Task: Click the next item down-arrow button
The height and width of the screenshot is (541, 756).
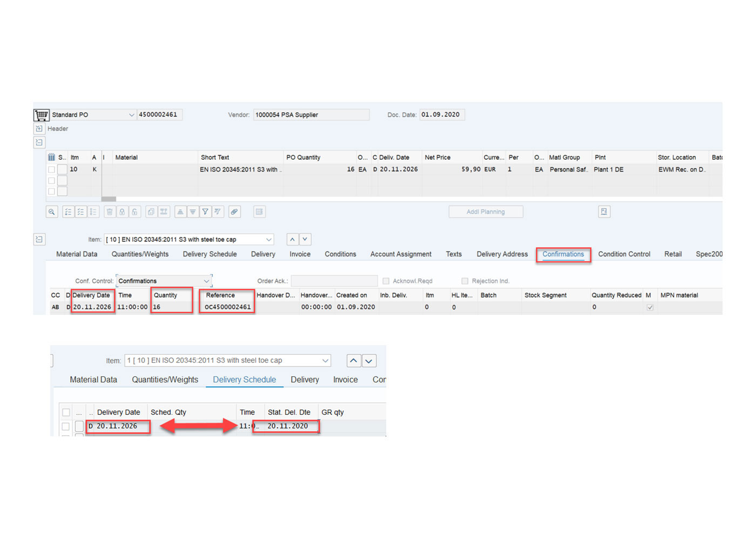Action: tap(305, 239)
